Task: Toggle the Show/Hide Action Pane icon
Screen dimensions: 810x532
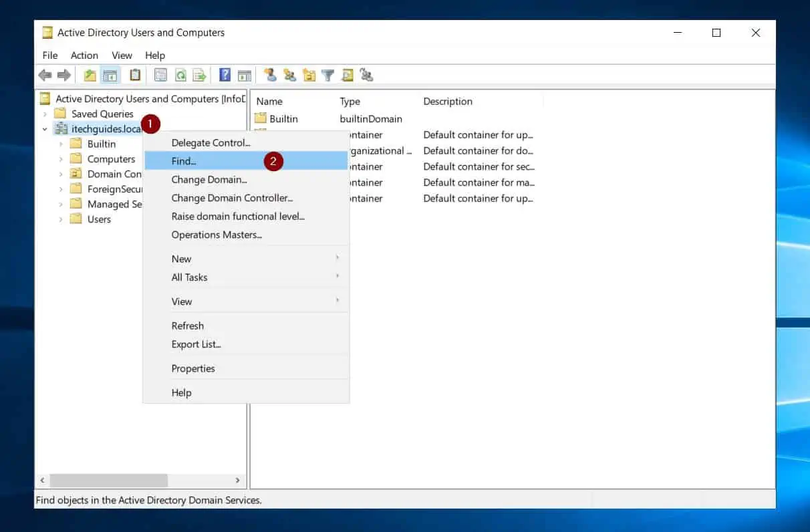Action: pos(245,76)
